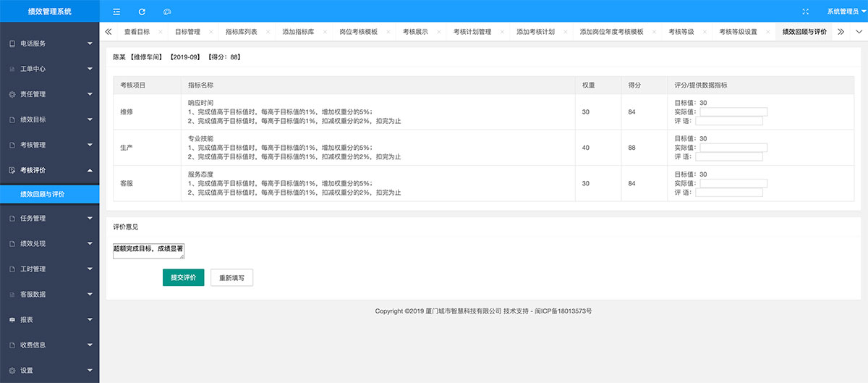
Task: Open 考核计划管理 tab
Action: point(472,32)
